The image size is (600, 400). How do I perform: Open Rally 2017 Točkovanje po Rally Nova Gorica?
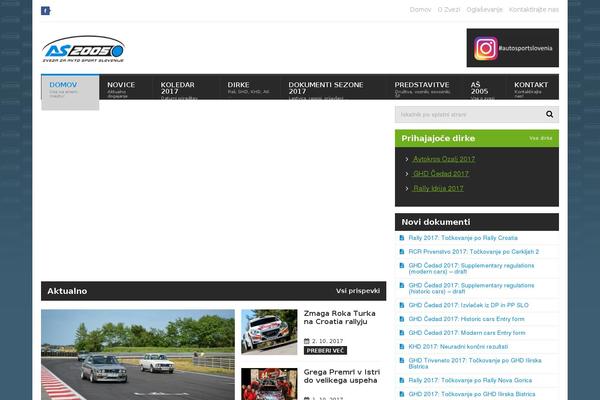coord(470,380)
